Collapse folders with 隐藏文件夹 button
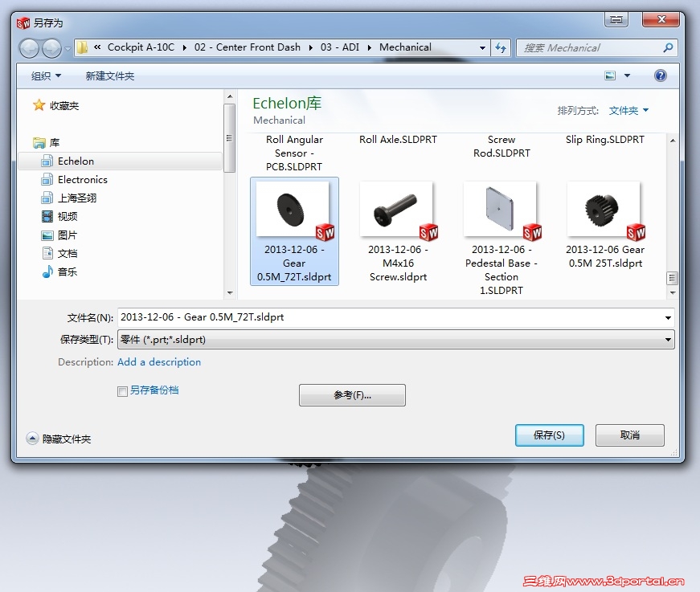 click(59, 439)
